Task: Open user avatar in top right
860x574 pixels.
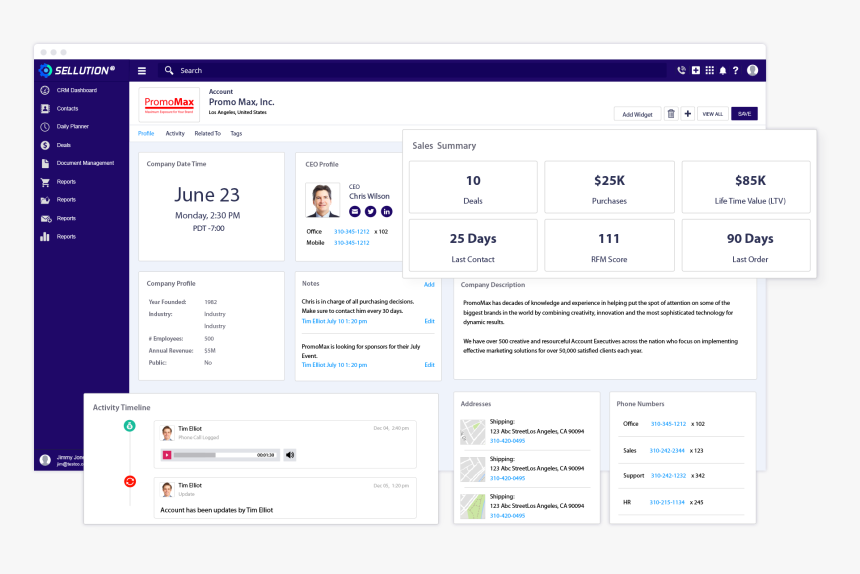Action: pos(752,70)
